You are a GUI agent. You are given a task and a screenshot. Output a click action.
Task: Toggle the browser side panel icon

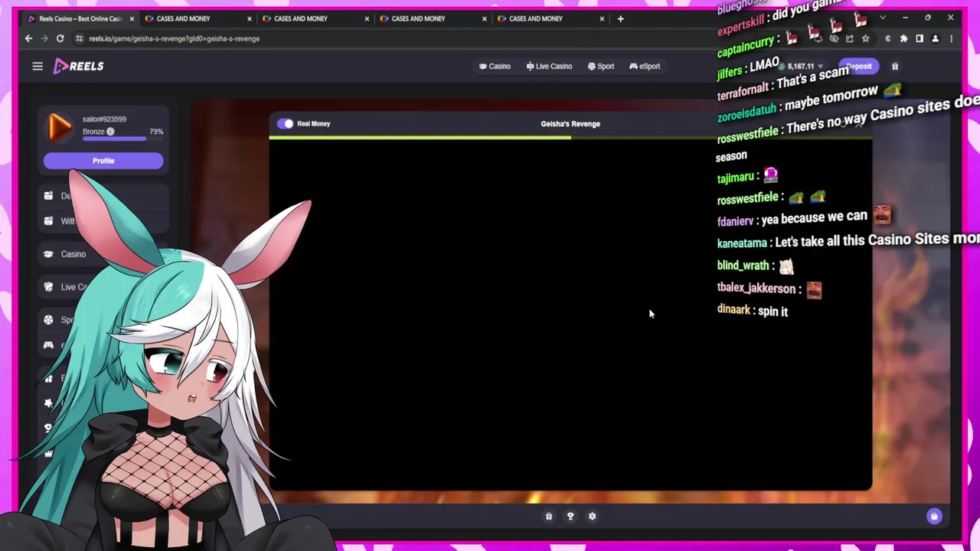(x=920, y=38)
